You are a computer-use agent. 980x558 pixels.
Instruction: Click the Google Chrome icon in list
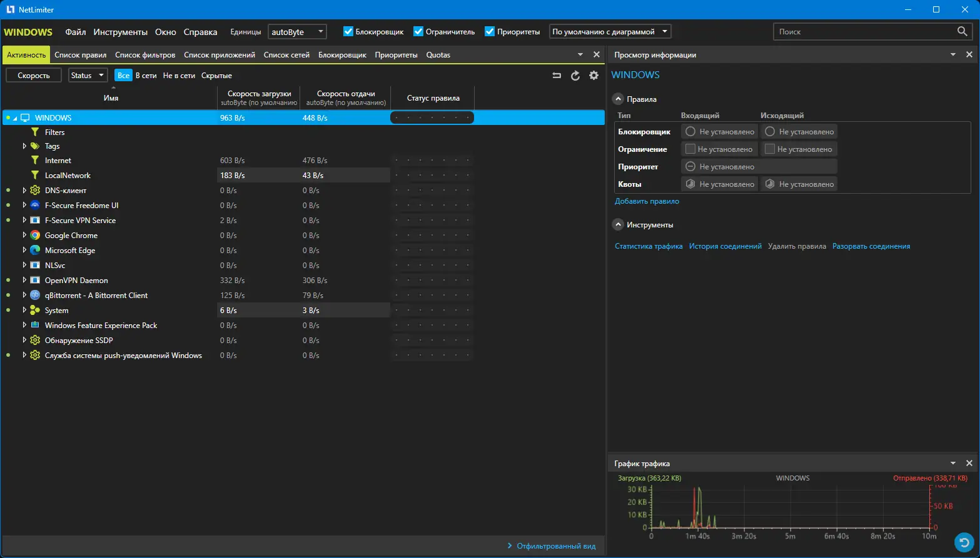tap(35, 236)
